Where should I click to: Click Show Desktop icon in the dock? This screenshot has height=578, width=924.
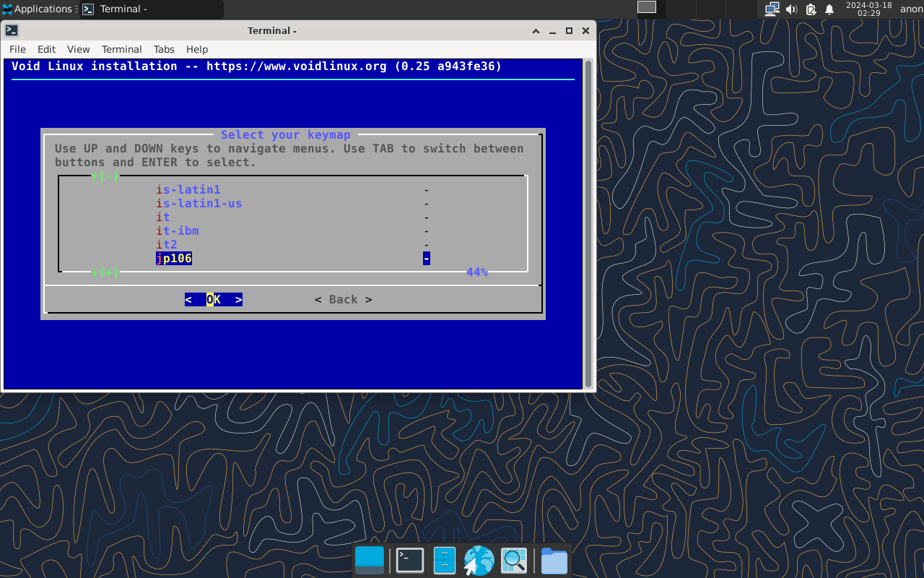[370, 561]
